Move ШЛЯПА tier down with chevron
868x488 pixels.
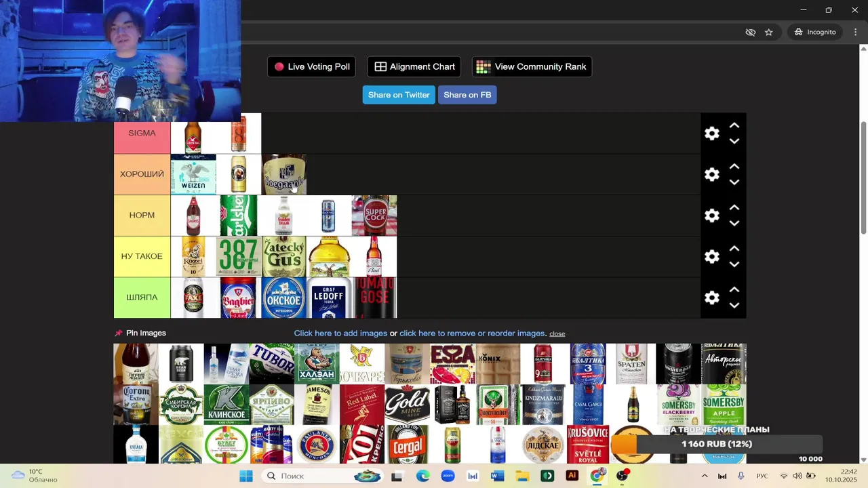click(734, 305)
